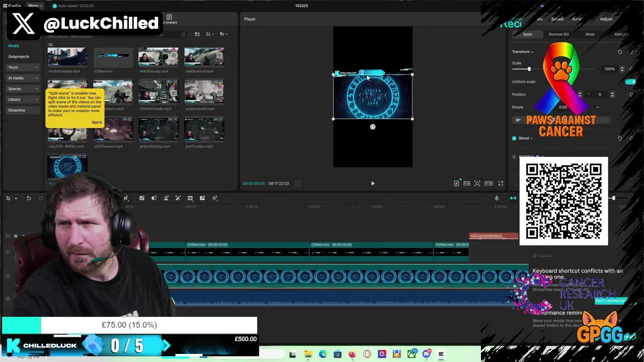Screen dimensions: 644x362
Task: Open the AI avatars panel icon
Action: (169, 18)
